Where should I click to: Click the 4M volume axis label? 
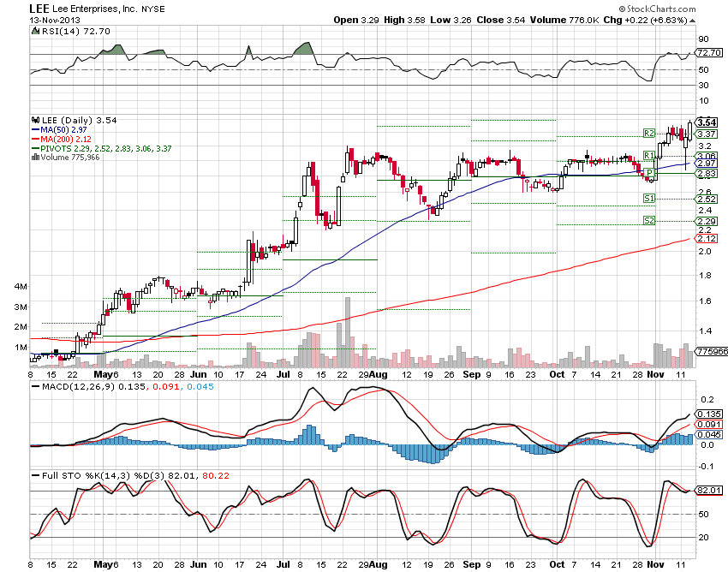tap(21, 287)
